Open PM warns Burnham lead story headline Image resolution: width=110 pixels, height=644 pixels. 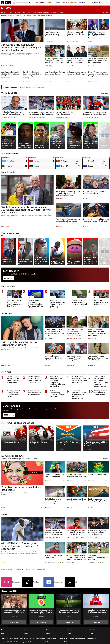pos(21,47)
